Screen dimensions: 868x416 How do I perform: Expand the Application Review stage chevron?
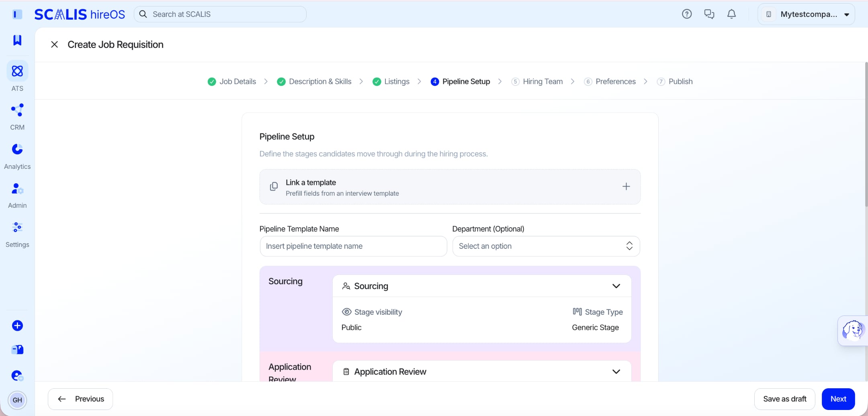point(616,372)
